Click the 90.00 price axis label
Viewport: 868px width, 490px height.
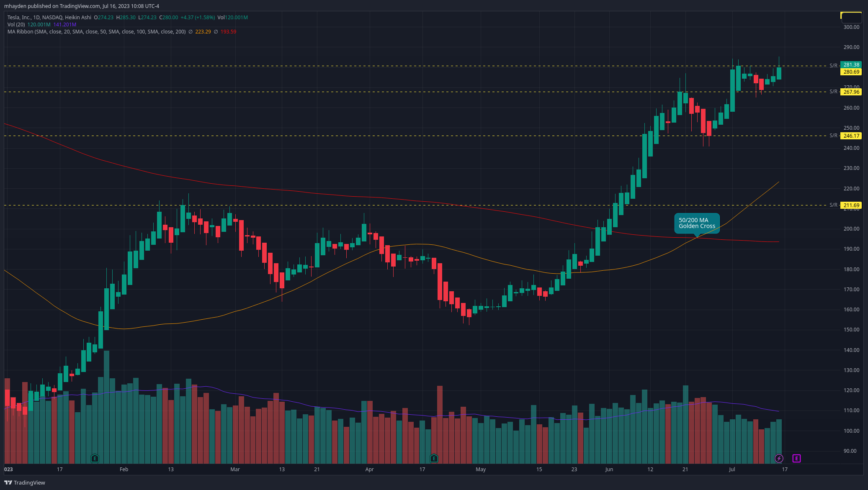(850, 451)
